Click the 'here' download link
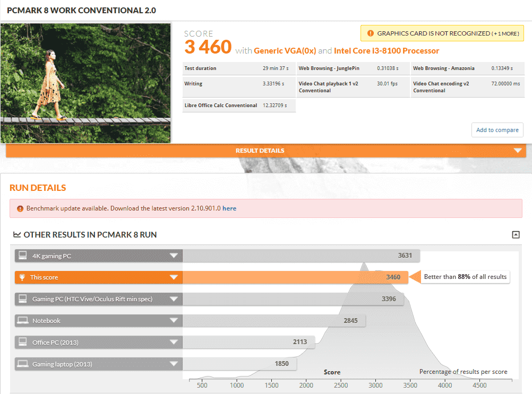 tap(229, 208)
